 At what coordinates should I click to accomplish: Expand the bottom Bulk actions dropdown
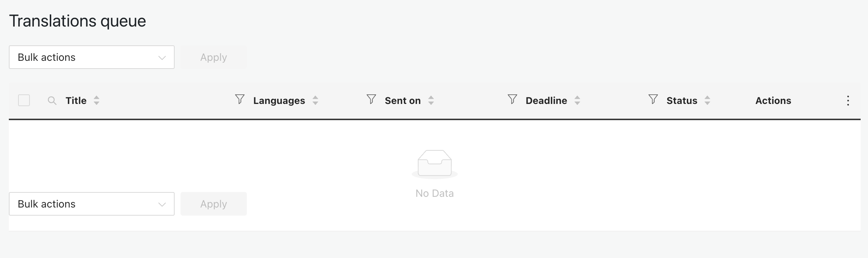[92, 204]
